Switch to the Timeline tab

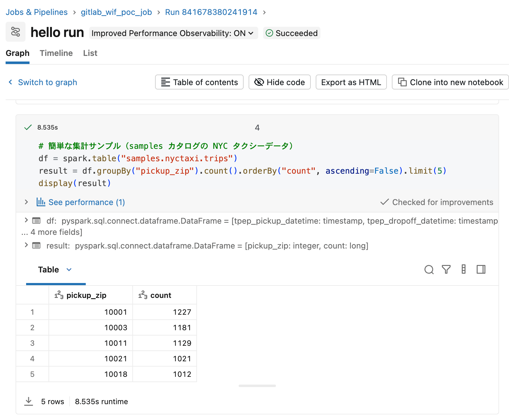(56, 53)
